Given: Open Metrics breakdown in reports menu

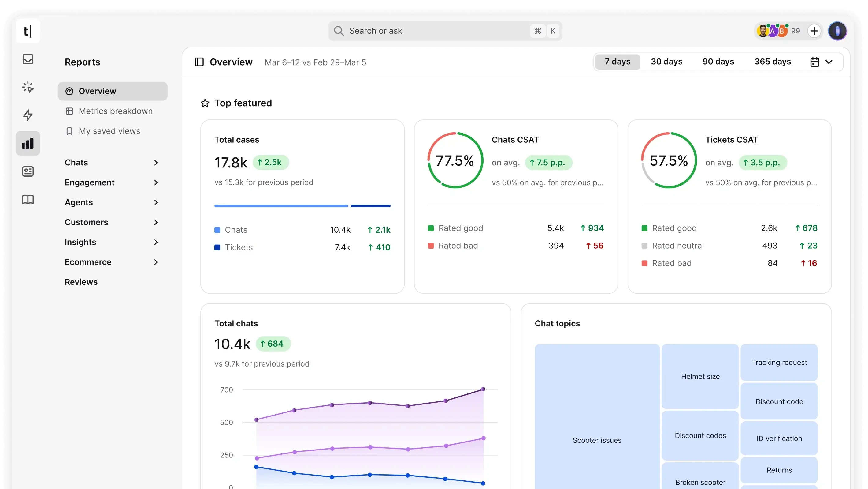Looking at the screenshot, I should tap(115, 111).
